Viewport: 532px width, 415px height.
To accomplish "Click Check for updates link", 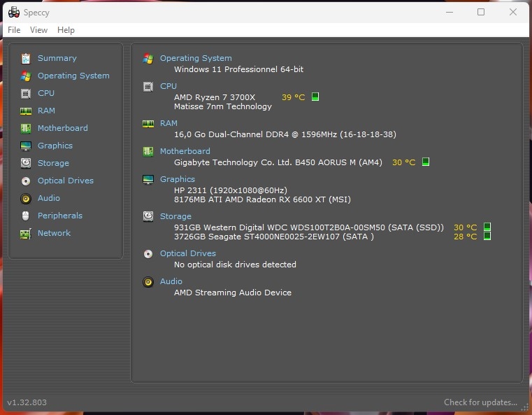I will coord(480,402).
